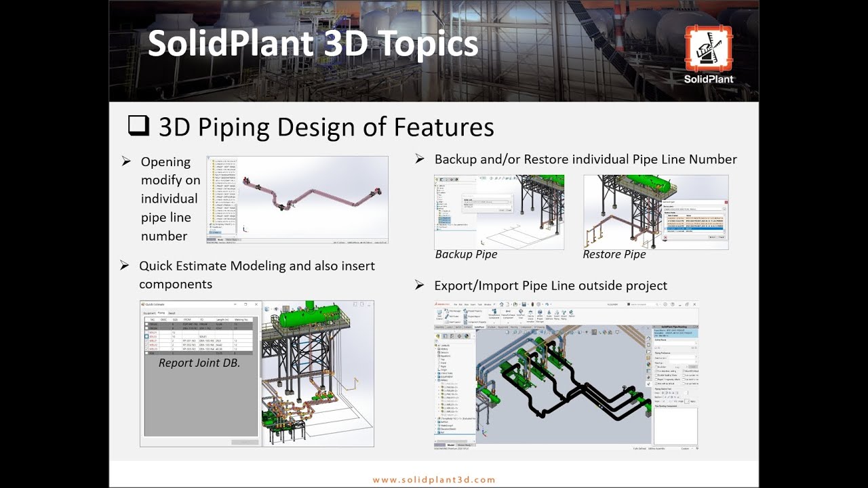Click the single pink pipe line screenshot

(x=298, y=200)
